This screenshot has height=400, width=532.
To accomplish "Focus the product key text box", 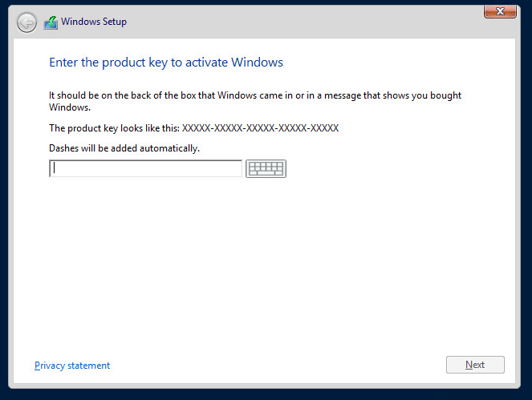I will [146, 168].
